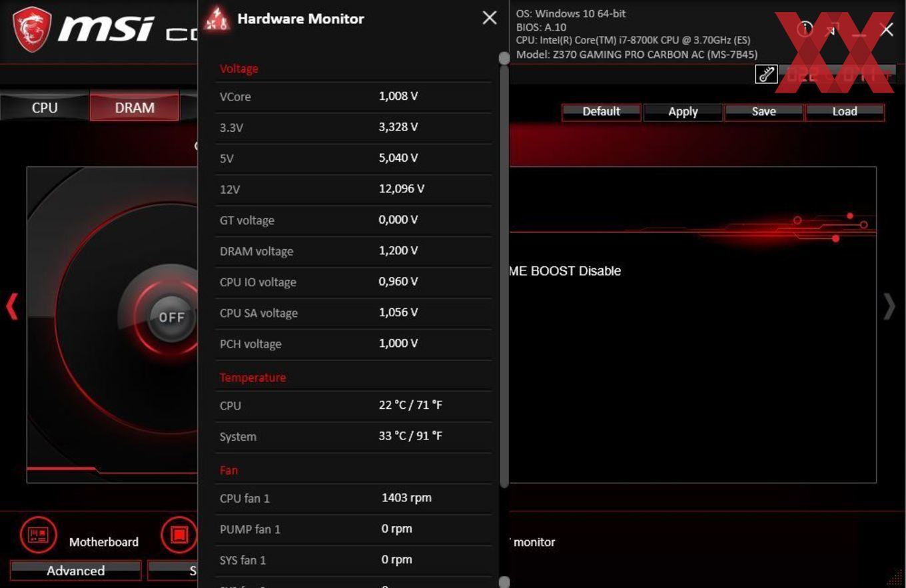Click the red CPU info icon beside Motherboard
Image resolution: width=906 pixels, height=588 pixels.
179,535
